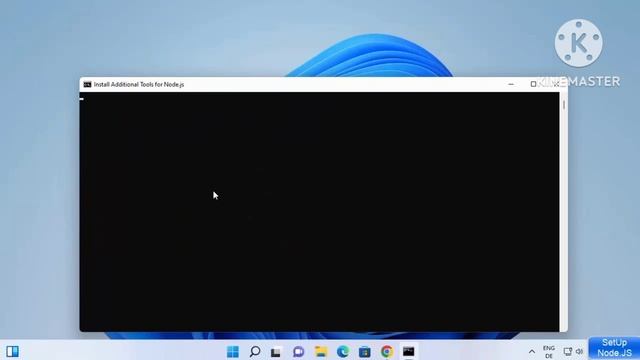Switch the ENG DE input language
This screenshot has height=360, width=640.
point(549,352)
